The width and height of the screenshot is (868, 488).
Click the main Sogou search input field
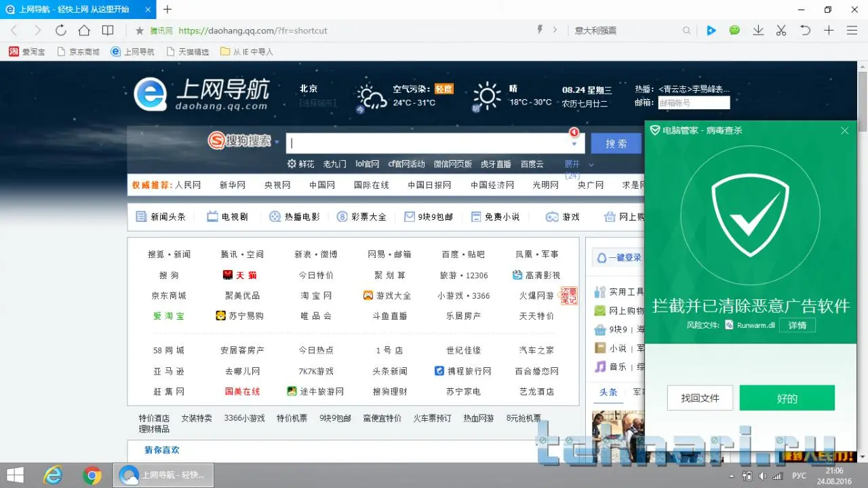pos(434,143)
